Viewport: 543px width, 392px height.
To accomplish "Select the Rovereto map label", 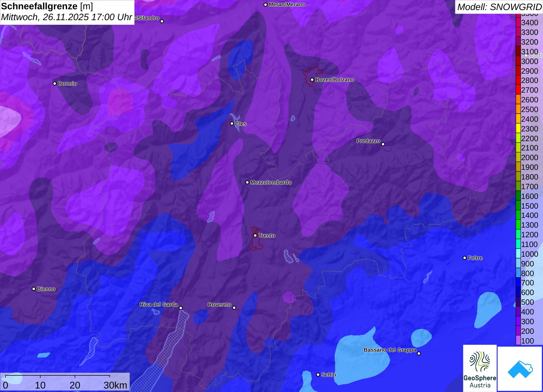I will point(220,304).
